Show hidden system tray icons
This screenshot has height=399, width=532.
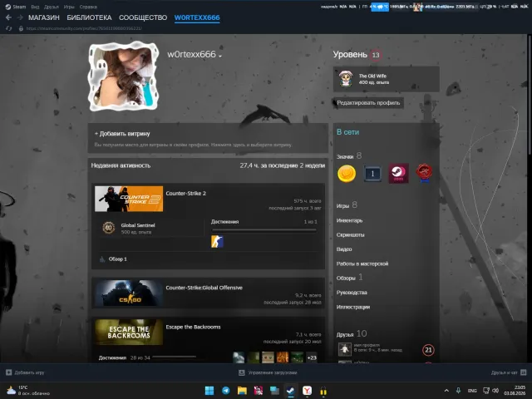446,391
